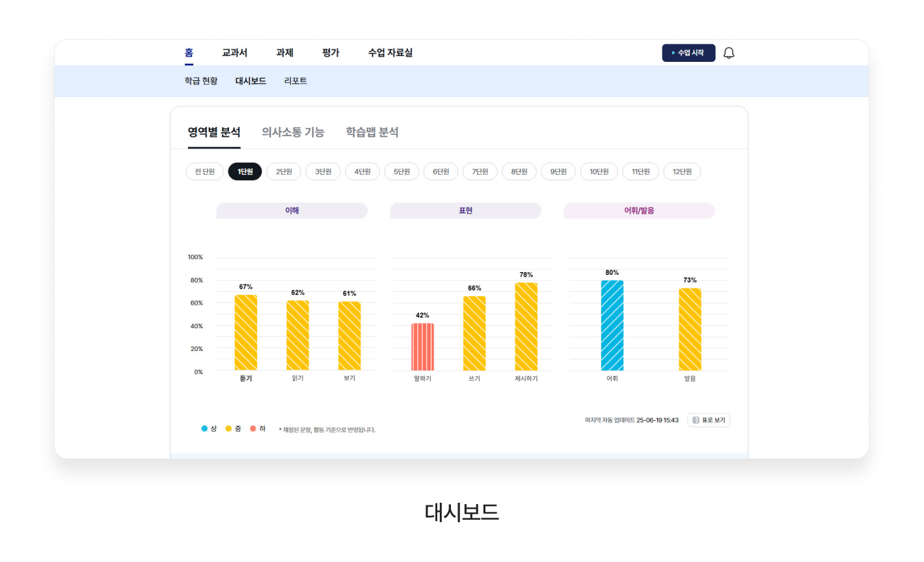Select the 12단원 unit chip
Image resolution: width=924 pixels, height=562 pixels.
click(x=682, y=171)
